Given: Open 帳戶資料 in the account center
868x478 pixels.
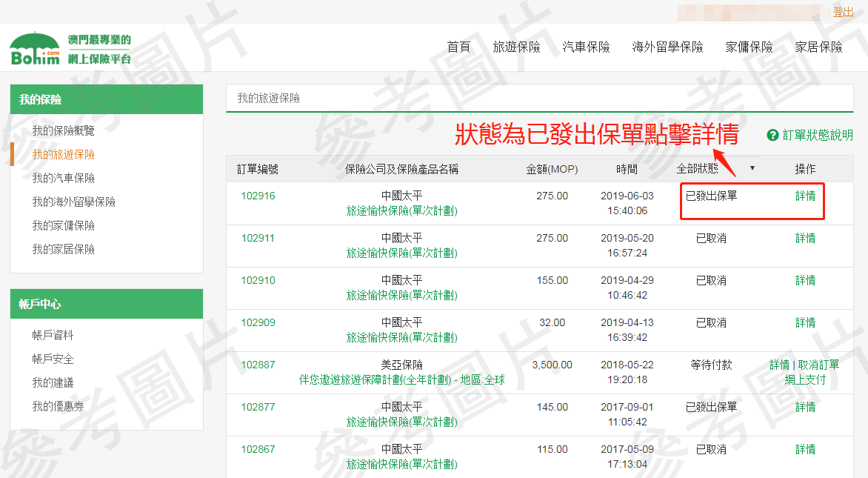Looking at the screenshot, I should 53,335.
